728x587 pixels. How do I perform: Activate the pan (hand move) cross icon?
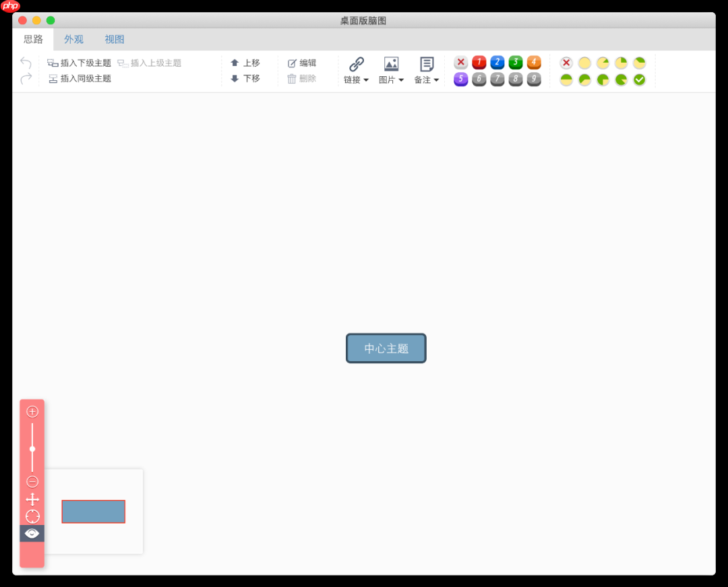coord(32,500)
